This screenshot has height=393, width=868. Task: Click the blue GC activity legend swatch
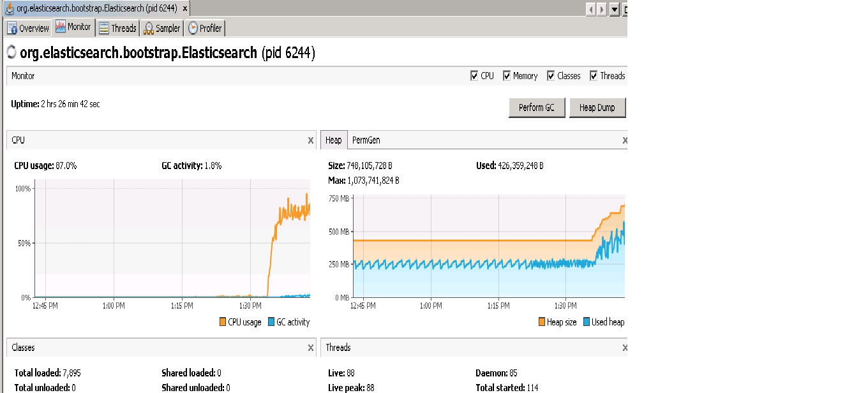[271, 322]
